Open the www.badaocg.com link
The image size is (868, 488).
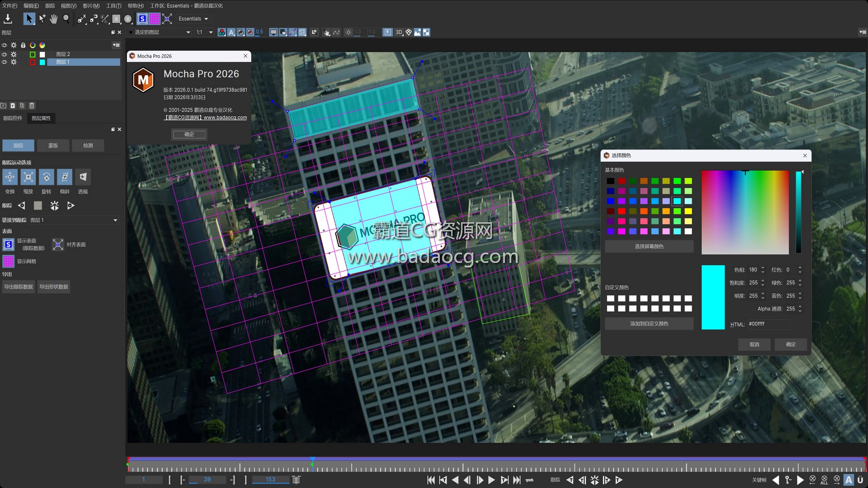click(x=225, y=117)
